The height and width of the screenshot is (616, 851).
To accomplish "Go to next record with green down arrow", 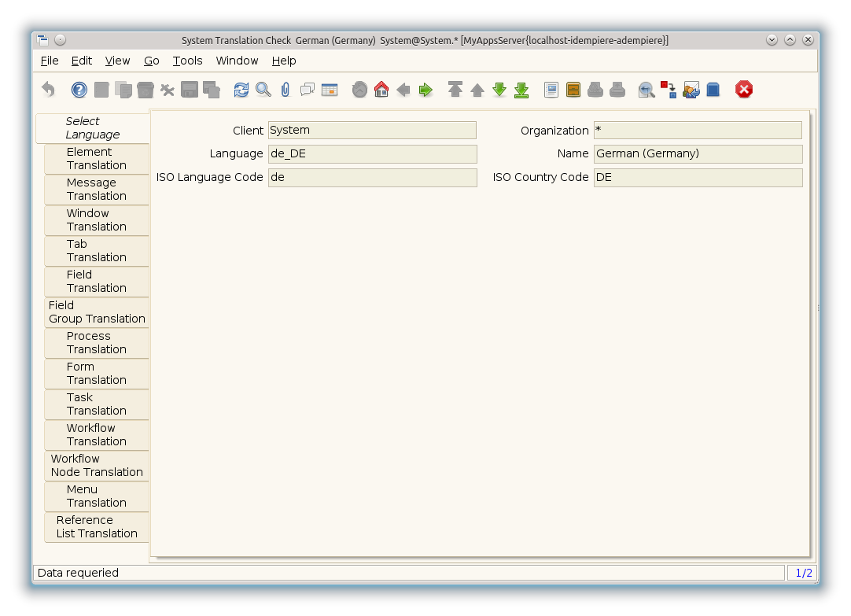I will pos(499,90).
